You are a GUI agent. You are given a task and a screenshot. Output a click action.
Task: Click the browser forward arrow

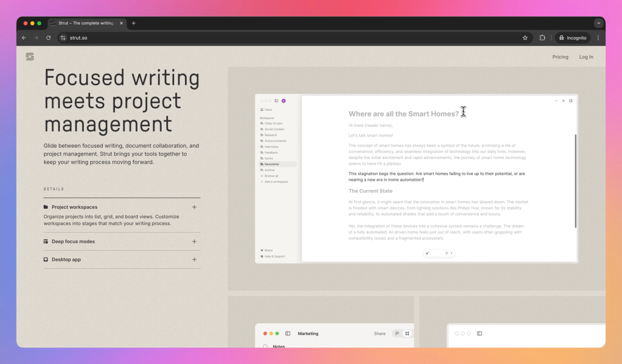pyautogui.click(x=36, y=38)
